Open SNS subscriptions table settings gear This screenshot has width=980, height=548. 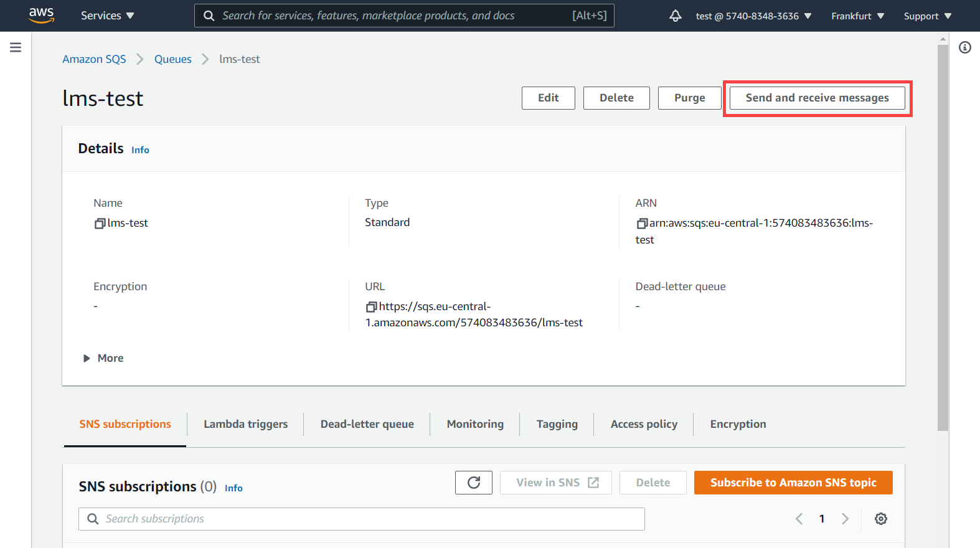pos(881,519)
